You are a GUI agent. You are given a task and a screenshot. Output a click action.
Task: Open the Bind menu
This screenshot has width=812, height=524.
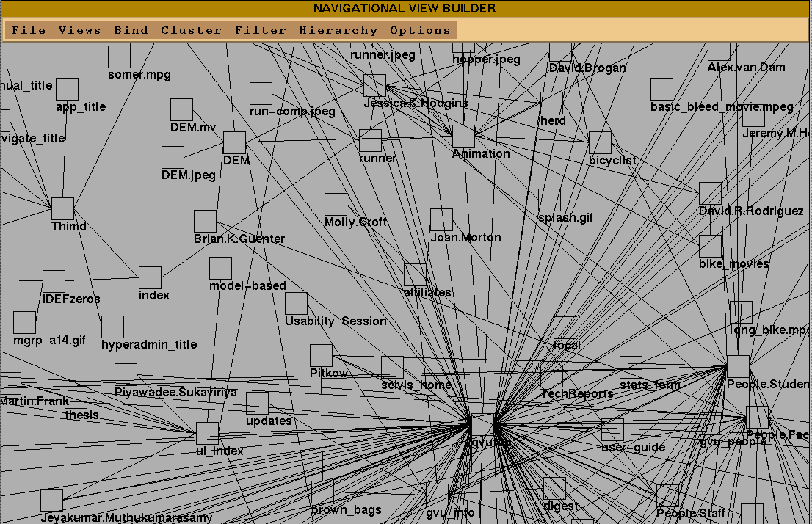tap(131, 30)
